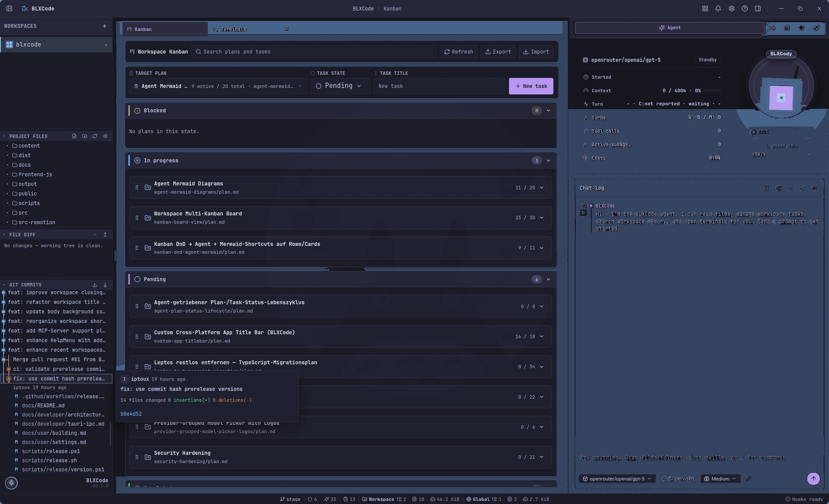Expand the Security Hardening plan
The height and width of the screenshot is (504, 829).
click(542, 457)
